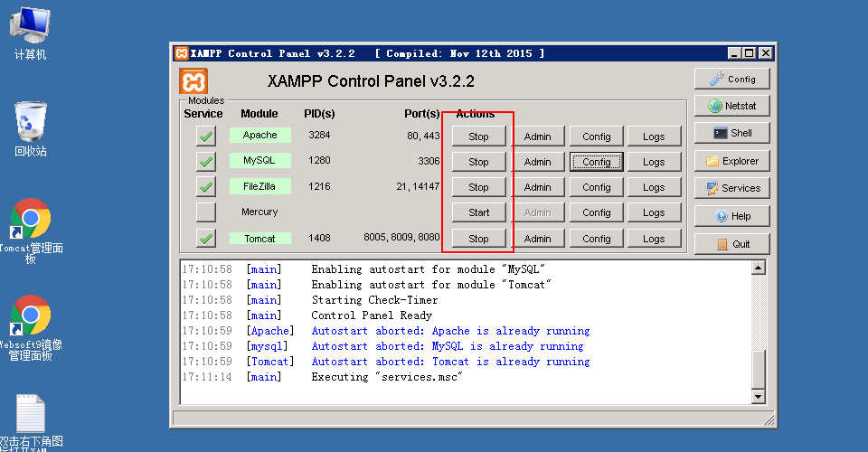
Task: Click the Help question mark button
Action: (732, 216)
